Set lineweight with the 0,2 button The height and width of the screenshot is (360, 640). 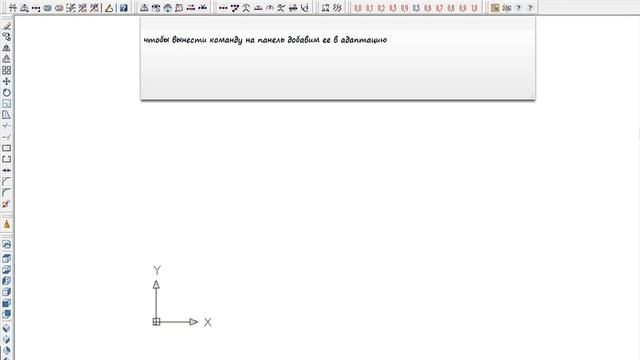click(x=381, y=8)
